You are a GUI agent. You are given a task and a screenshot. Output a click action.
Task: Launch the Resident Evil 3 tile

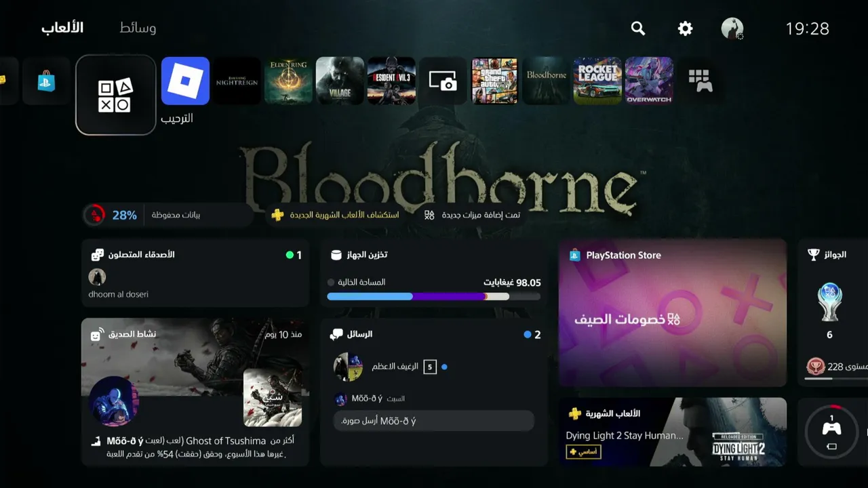391,81
